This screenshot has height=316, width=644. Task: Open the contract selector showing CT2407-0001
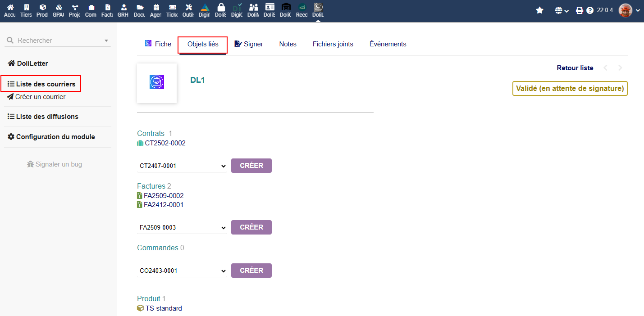[182, 166]
